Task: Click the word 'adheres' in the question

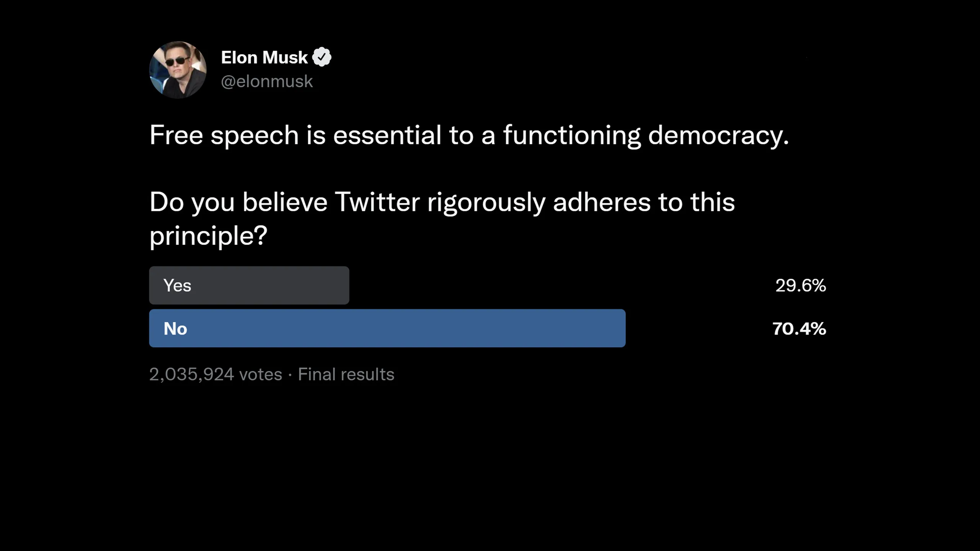Action: [602, 202]
